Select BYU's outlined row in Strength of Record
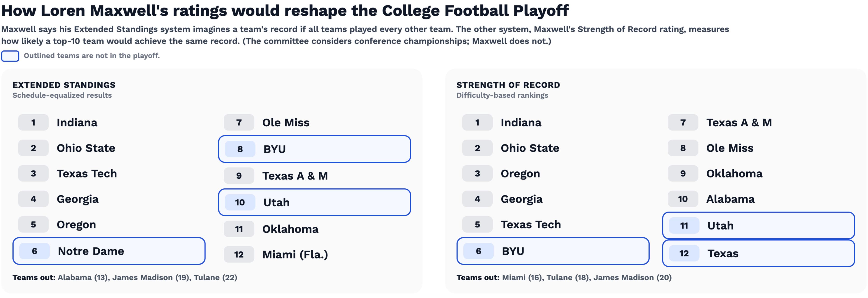 coord(553,251)
